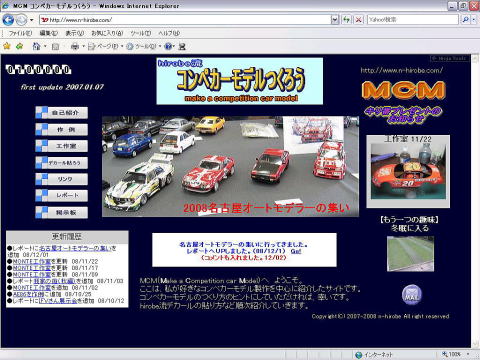This screenshot has width=480, height=360.
Task: Open the お気に入り(A) menu
Action: (x=107, y=33)
